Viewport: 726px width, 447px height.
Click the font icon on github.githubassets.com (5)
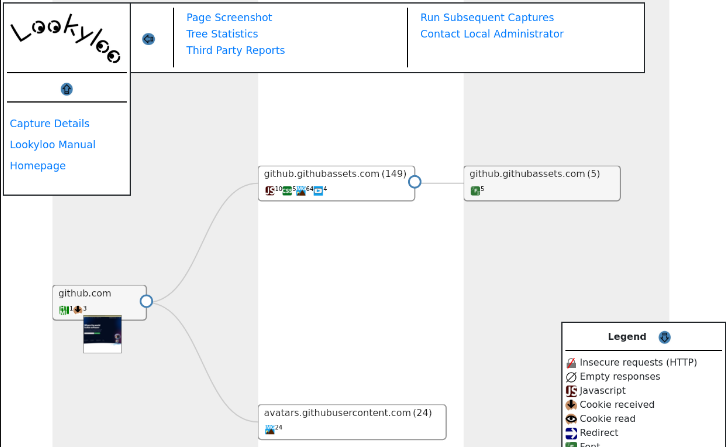[475, 190]
